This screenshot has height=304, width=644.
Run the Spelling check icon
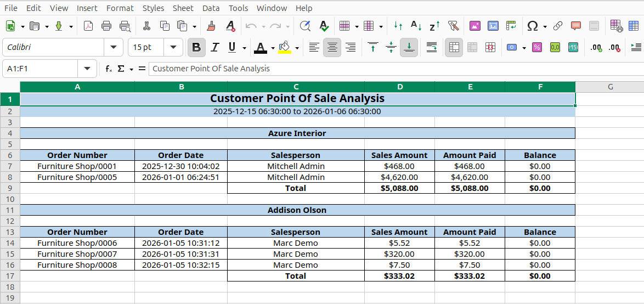324,26
